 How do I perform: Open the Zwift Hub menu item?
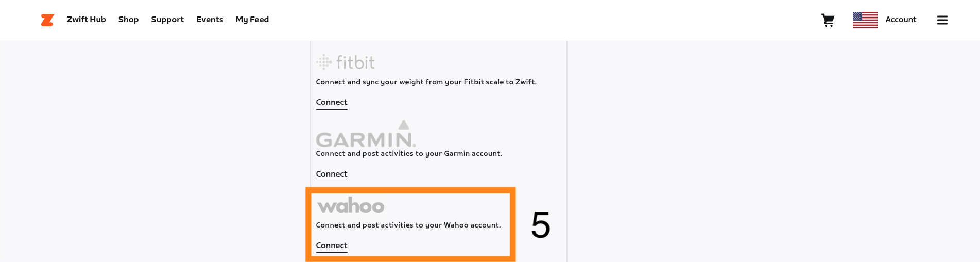86,20
